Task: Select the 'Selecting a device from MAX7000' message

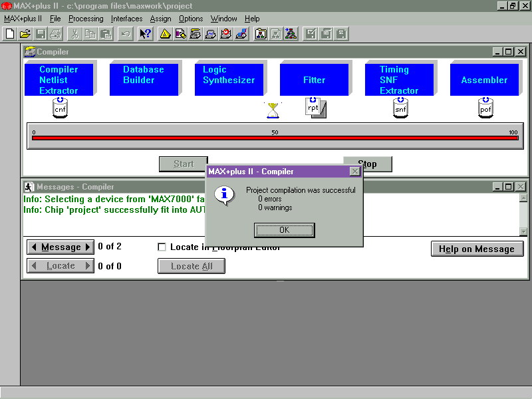Action: 114,199
